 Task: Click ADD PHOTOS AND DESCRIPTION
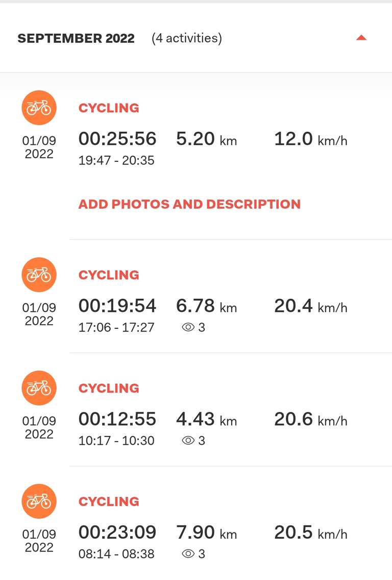click(189, 204)
